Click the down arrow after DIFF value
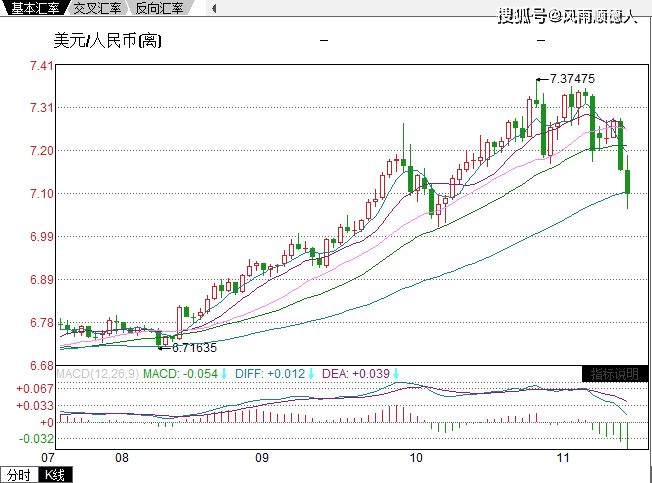Screen dimensions: 652x483 coord(311,374)
